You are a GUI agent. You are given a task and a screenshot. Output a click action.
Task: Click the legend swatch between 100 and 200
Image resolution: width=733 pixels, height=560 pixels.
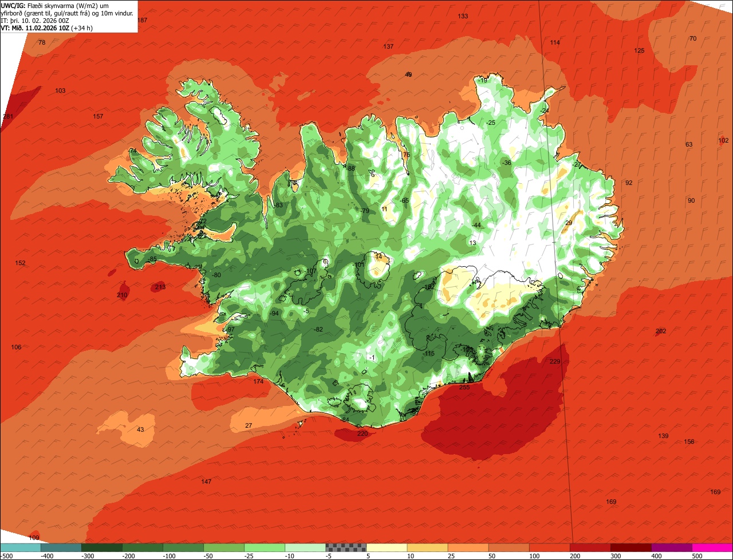click(549, 547)
